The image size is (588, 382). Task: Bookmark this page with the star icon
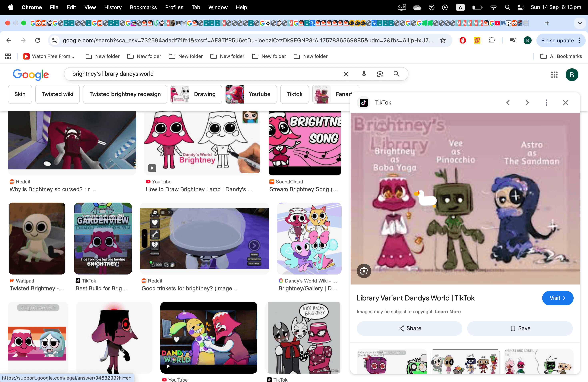coord(442,40)
